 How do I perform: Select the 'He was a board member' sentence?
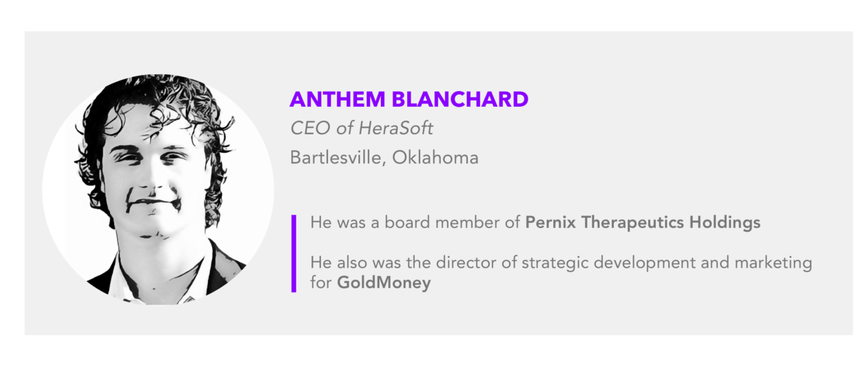pos(535,223)
